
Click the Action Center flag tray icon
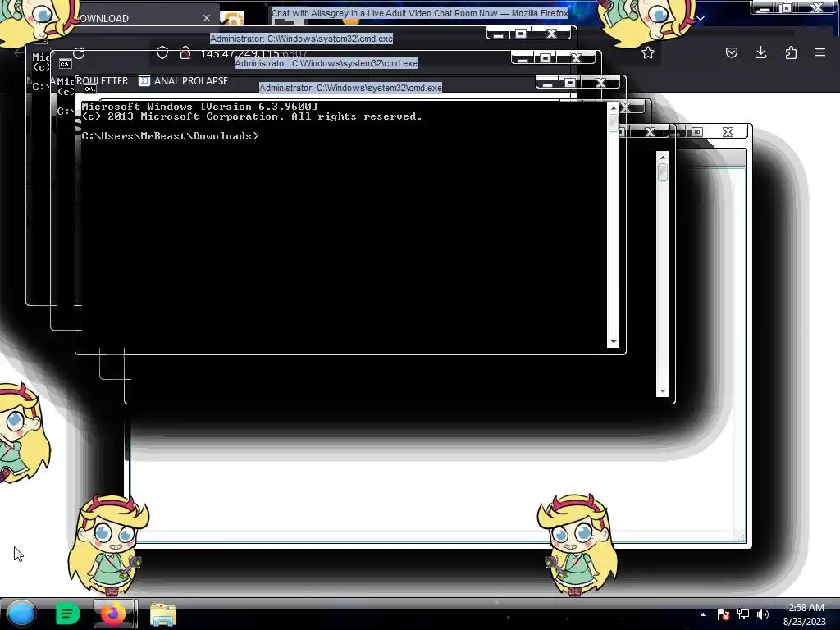click(x=724, y=614)
